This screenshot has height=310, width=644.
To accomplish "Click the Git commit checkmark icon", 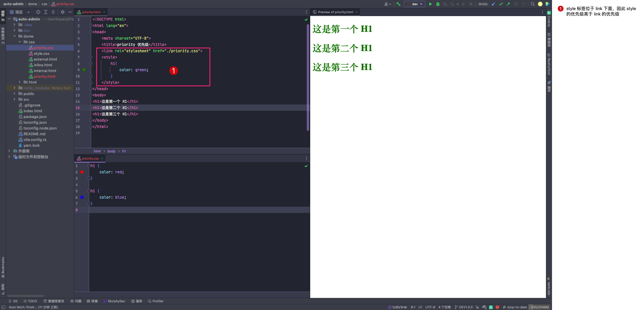I will click(501, 4).
